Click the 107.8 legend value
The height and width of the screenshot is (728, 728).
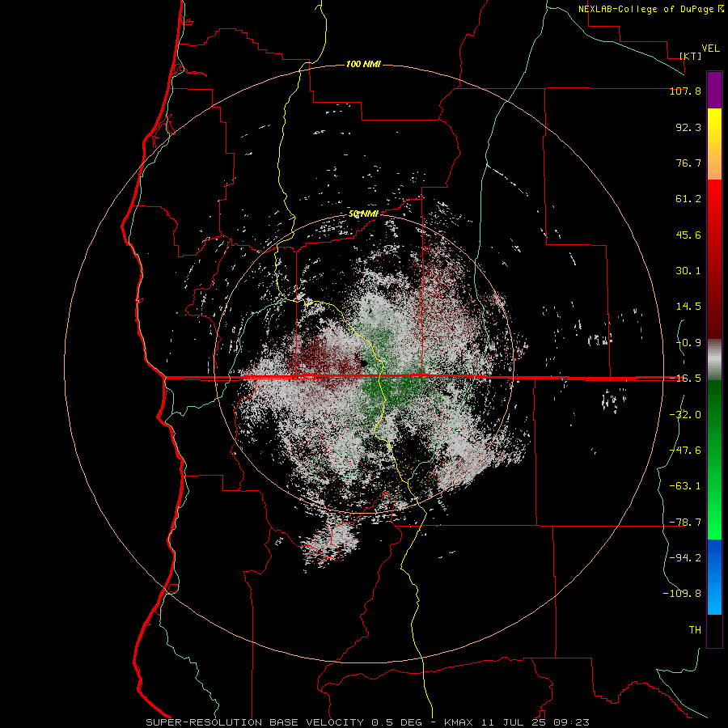pos(685,91)
